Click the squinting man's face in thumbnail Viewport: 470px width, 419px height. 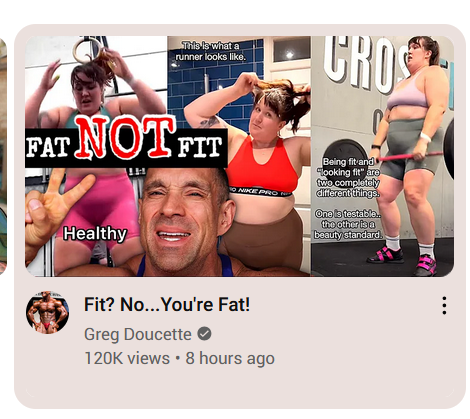pyautogui.click(x=181, y=220)
